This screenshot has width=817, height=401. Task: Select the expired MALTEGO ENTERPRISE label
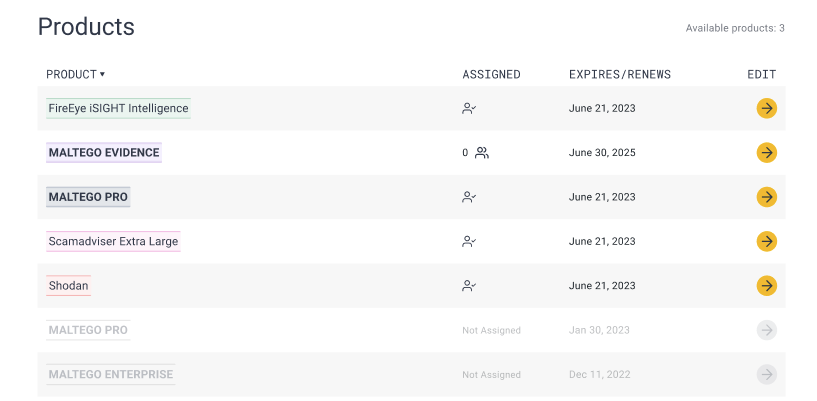pos(110,375)
